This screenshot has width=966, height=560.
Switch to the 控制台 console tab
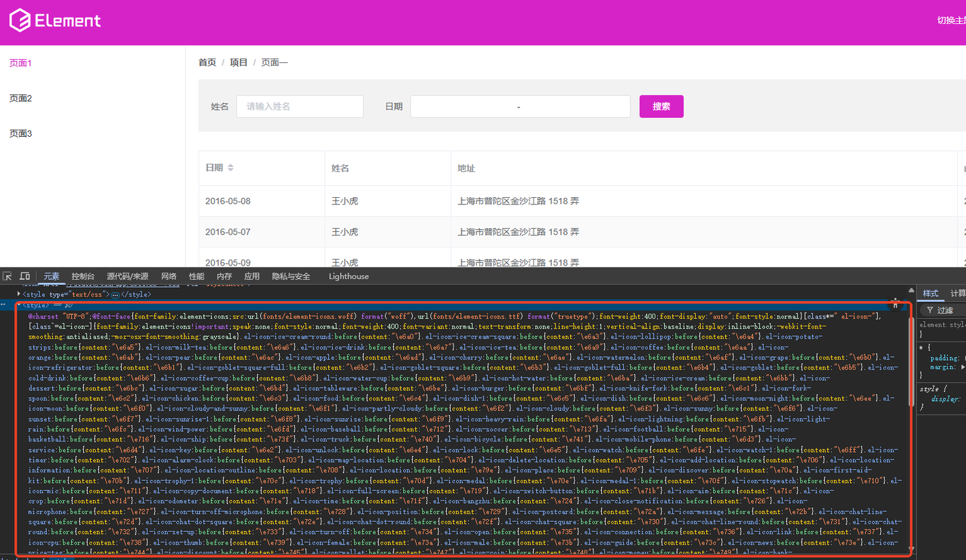[x=82, y=276]
